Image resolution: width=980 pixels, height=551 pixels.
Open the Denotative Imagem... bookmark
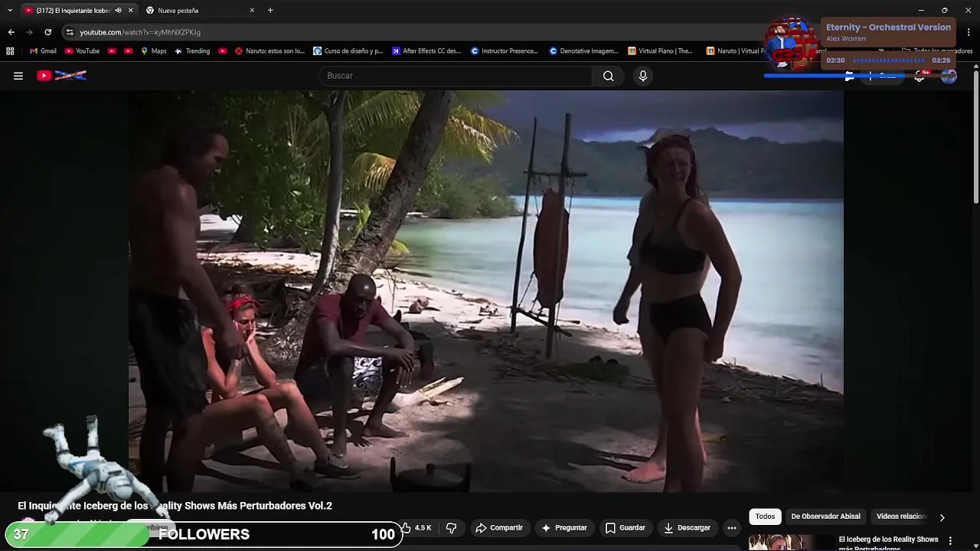(583, 51)
